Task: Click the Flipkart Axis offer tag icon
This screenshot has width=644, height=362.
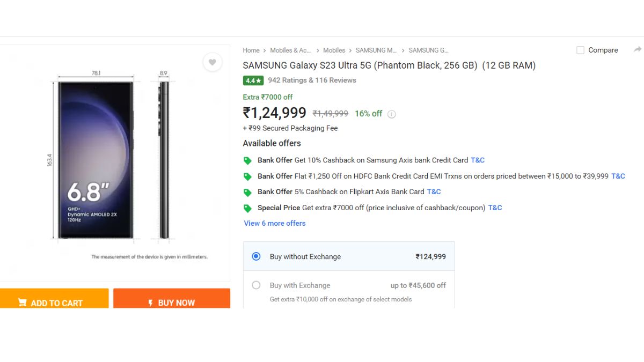Action: 247,192
